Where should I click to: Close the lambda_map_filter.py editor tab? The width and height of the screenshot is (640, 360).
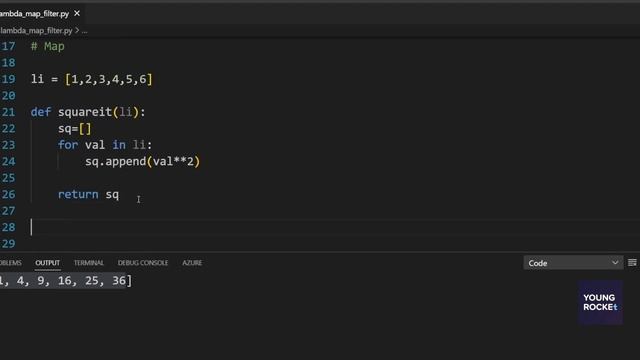[77, 13]
